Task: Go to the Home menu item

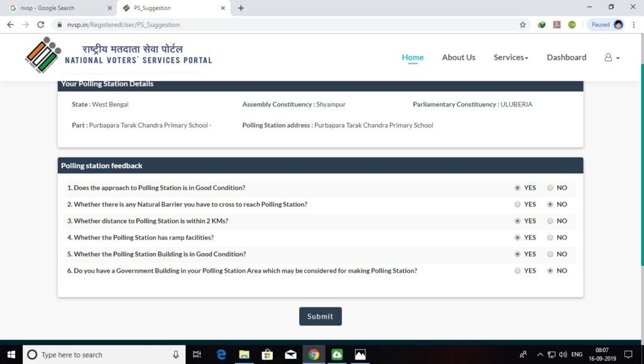Action: click(x=413, y=57)
